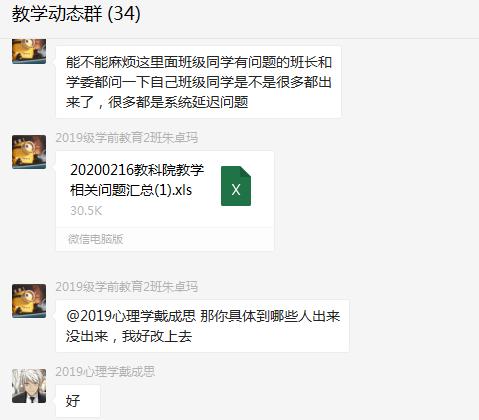Click the minion avatar beside the @戴成思 message
Screen dimensions: 479x420
[x=29, y=301]
